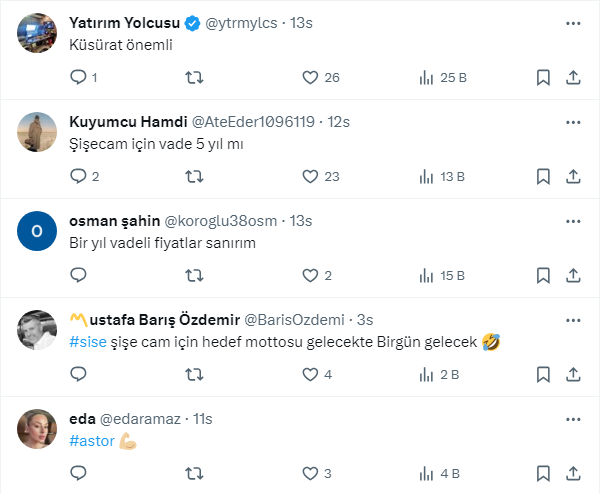Image resolution: width=602 pixels, height=494 pixels.
Task: Like osman şahin's tweet
Action: click(310, 275)
